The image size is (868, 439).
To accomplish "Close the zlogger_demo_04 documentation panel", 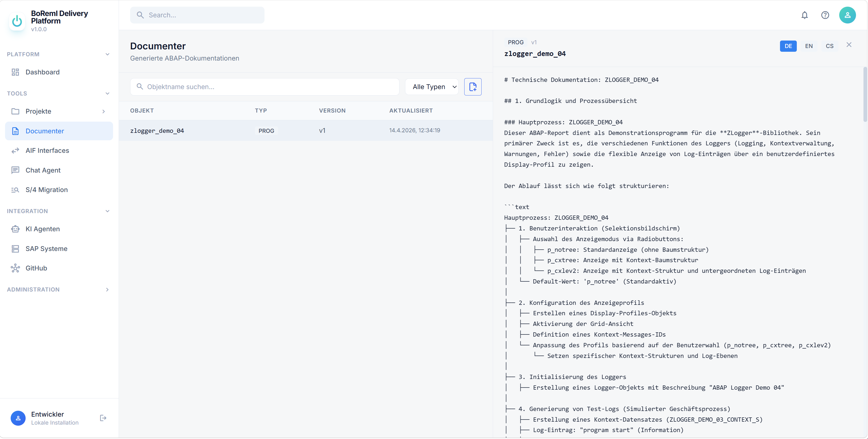I will (849, 45).
